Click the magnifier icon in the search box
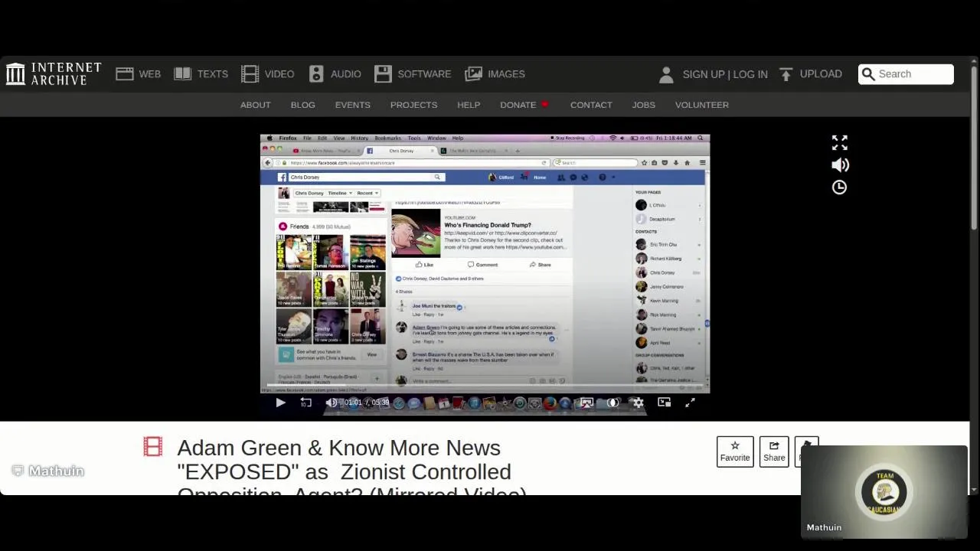Image resolution: width=980 pixels, height=551 pixels. click(x=868, y=74)
